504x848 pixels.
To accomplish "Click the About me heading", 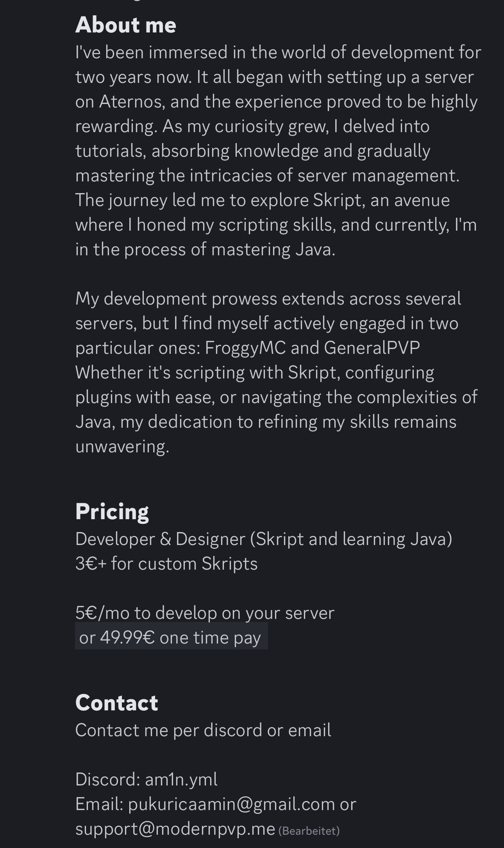I will click(x=125, y=25).
